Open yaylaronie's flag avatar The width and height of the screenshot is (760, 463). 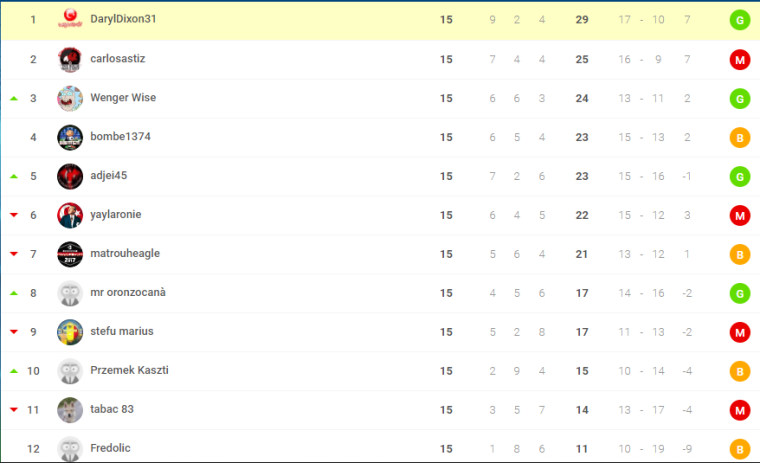tap(70, 215)
